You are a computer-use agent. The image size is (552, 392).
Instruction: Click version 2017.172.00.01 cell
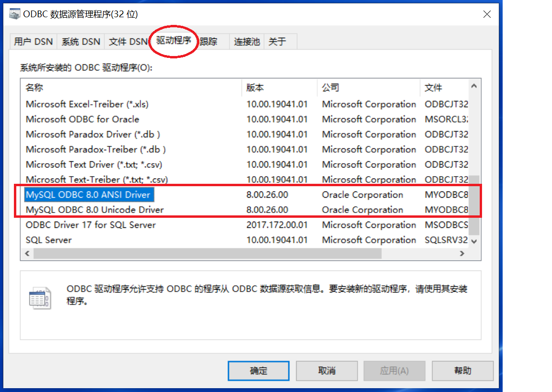click(x=277, y=225)
